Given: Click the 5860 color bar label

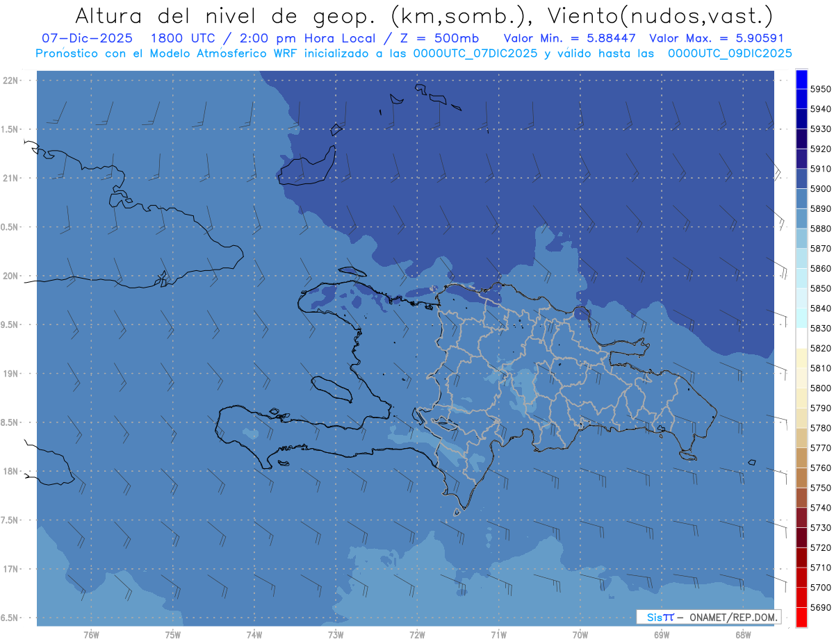Looking at the screenshot, I should [x=820, y=268].
